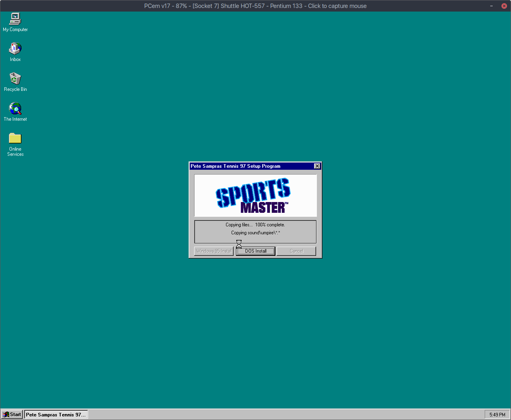Select the Inbox desktop icon
Image resolution: width=511 pixels, height=420 pixels.
(x=15, y=49)
